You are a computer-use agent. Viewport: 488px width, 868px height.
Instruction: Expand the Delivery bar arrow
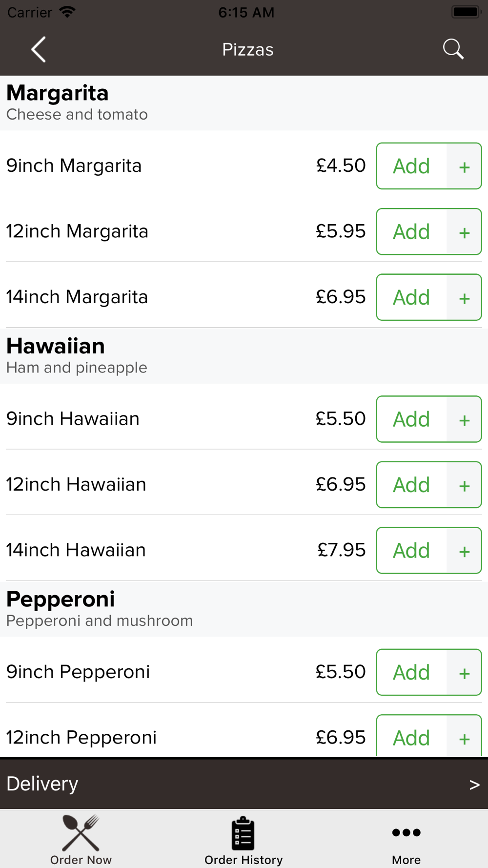tap(474, 785)
